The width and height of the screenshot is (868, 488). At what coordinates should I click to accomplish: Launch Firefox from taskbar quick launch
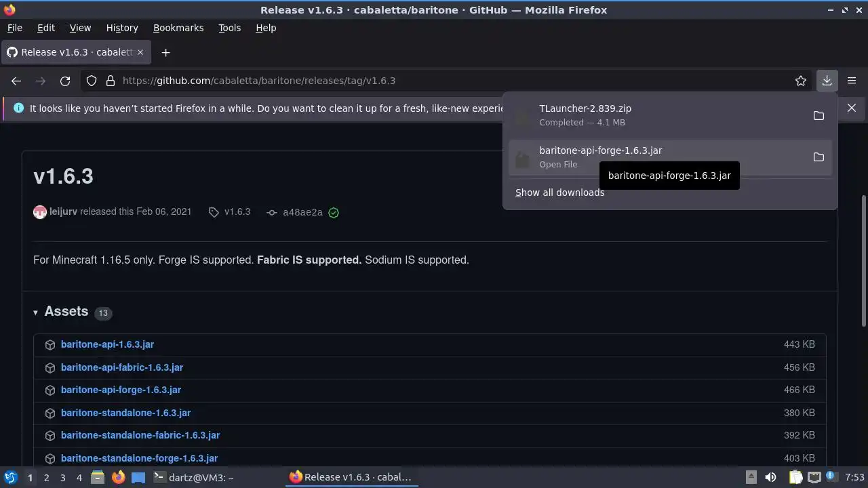[x=118, y=477]
